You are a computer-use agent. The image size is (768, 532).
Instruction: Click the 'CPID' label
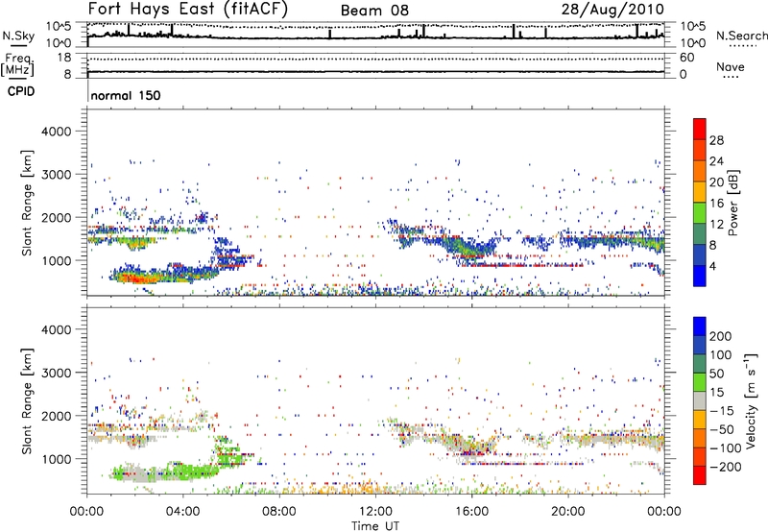point(21,91)
